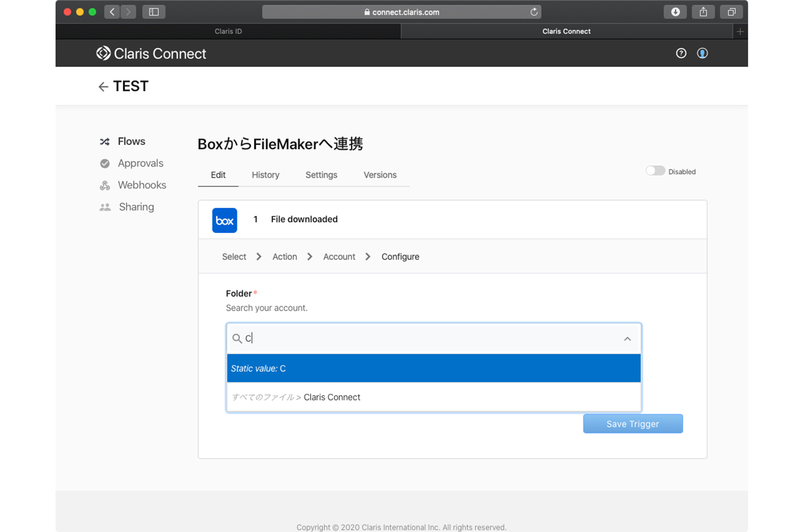This screenshot has height=532, width=803.
Task: Click the Webhooks icon in sidebar
Action: (105, 186)
